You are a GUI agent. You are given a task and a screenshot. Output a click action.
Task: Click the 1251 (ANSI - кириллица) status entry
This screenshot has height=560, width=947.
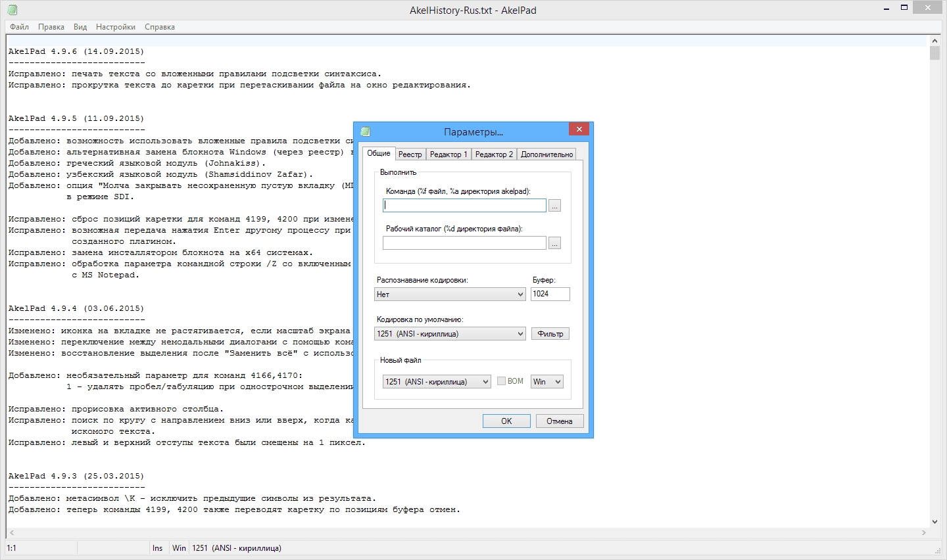237,548
